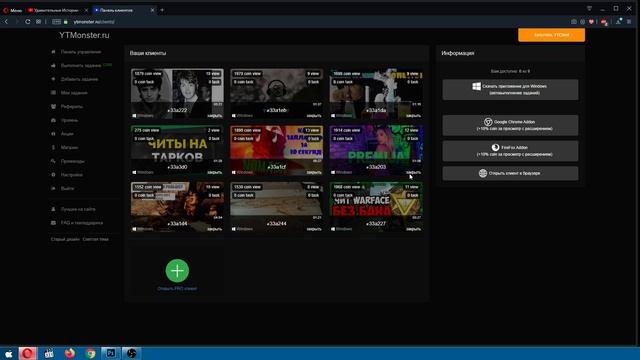Screen dimensions: 640x360
Task: Click 'закрыть' on client 33a222
Action: click(x=215, y=116)
